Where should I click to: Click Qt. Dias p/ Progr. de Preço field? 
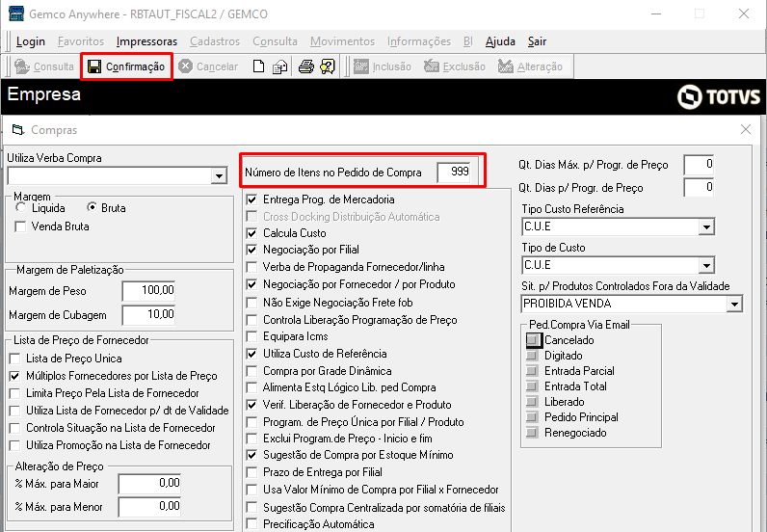699,187
